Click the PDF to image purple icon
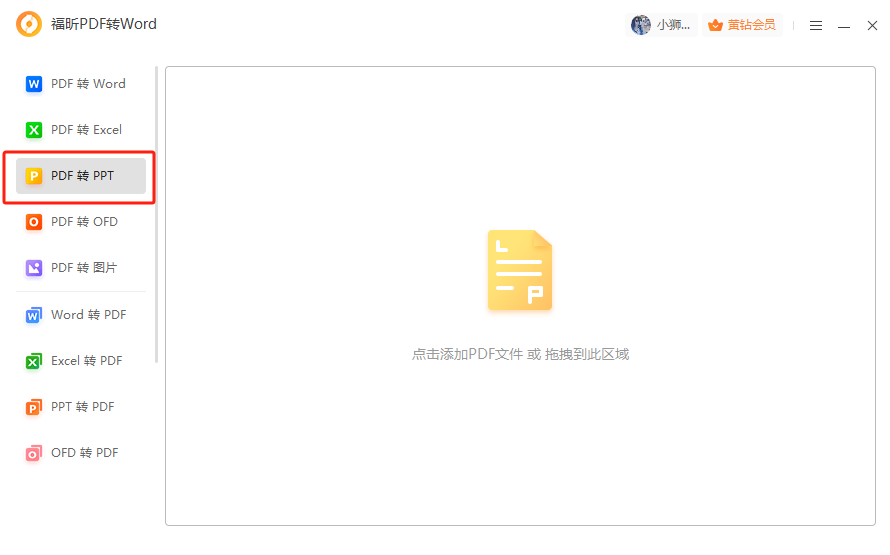The width and height of the screenshot is (890, 555). tap(34, 268)
